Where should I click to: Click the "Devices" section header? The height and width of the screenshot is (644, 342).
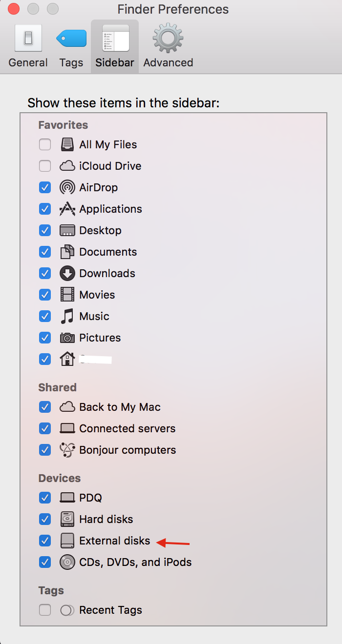click(60, 478)
